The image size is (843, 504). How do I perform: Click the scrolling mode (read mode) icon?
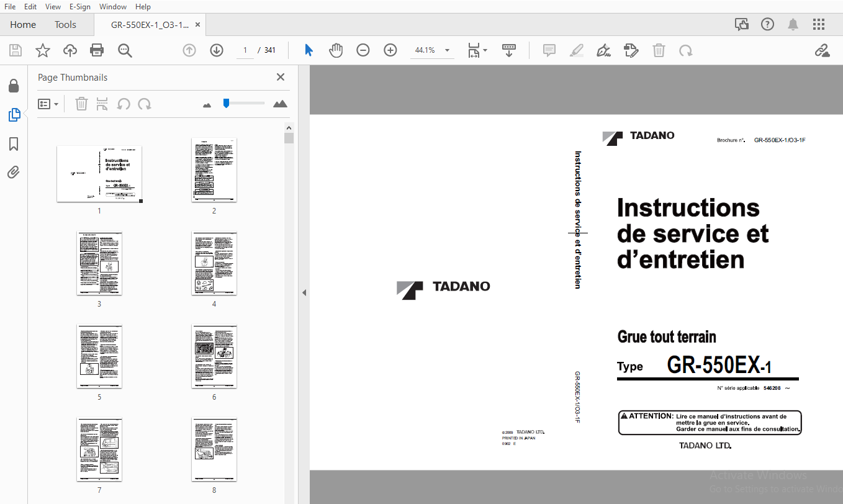click(x=509, y=50)
